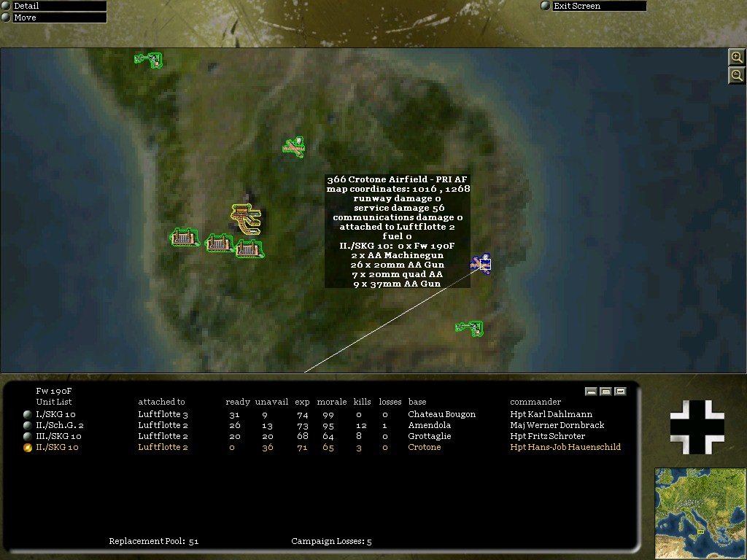Click the '26 x 20mm AA Gun' tooltip line

point(398,265)
